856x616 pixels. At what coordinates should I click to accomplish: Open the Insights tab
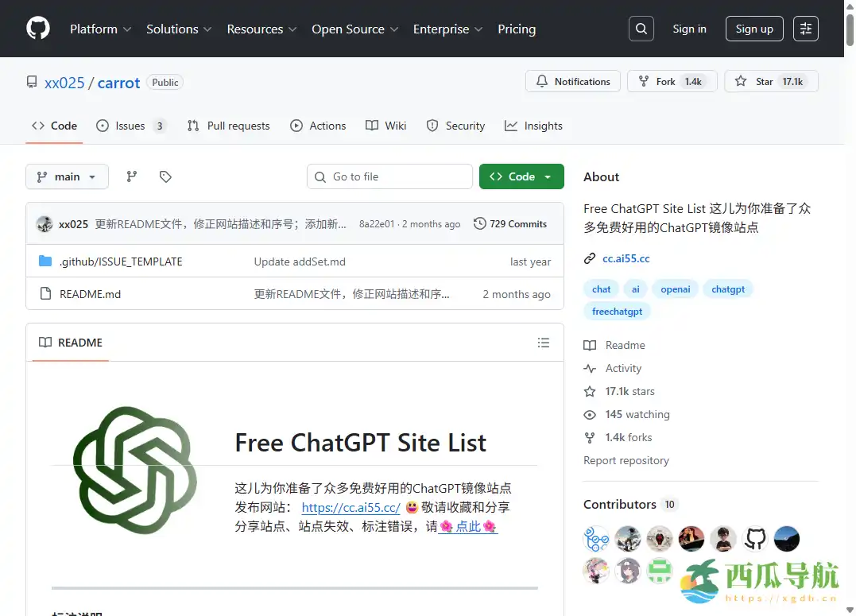534,126
